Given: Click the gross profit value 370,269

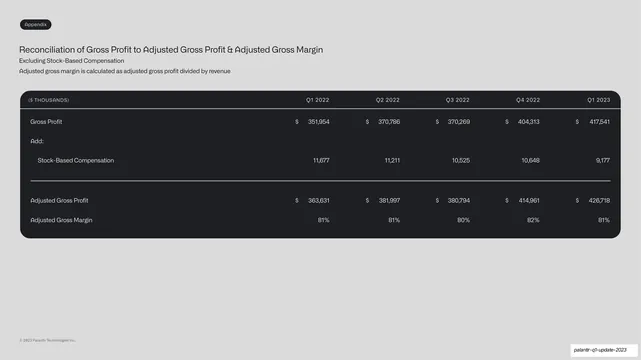Looking at the screenshot, I should pos(459,122).
